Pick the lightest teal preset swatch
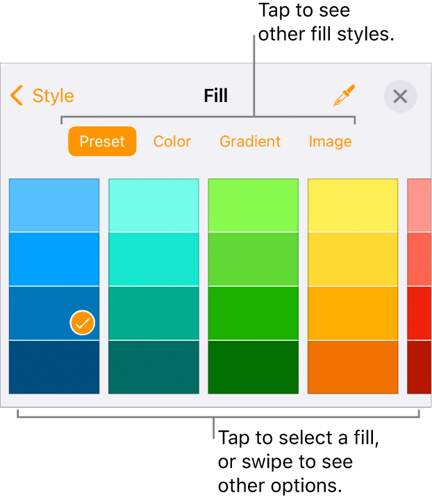Image resolution: width=432 pixels, height=504 pixels. [153, 205]
